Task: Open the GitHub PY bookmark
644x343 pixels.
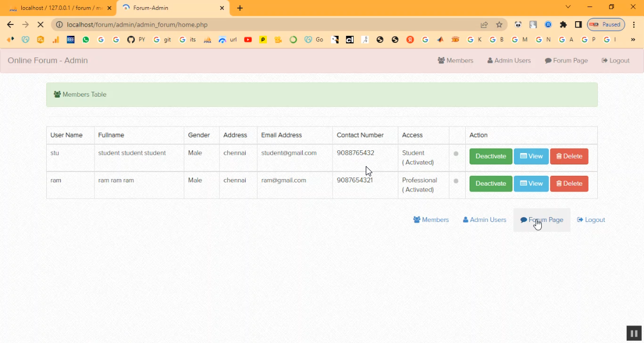Action: point(136,40)
